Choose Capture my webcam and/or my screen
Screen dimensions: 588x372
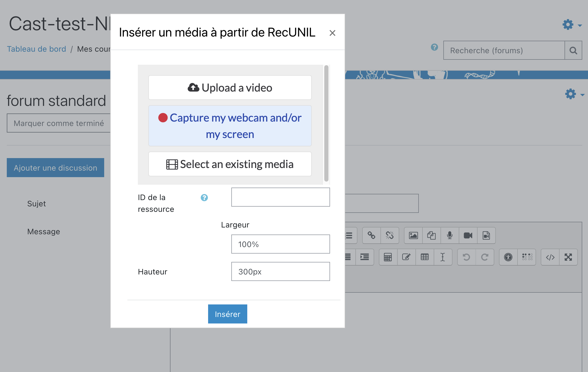[230, 126]
